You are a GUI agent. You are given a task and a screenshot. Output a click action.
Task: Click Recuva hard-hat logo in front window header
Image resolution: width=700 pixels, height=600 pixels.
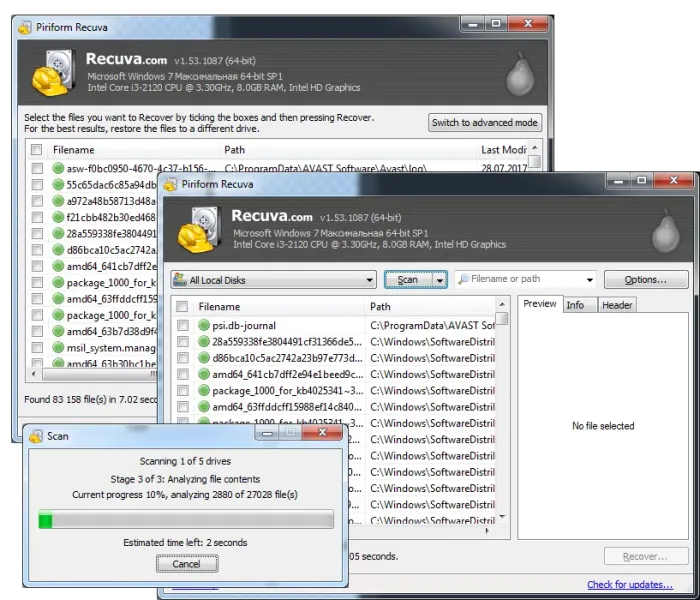(x=199, y=230)
